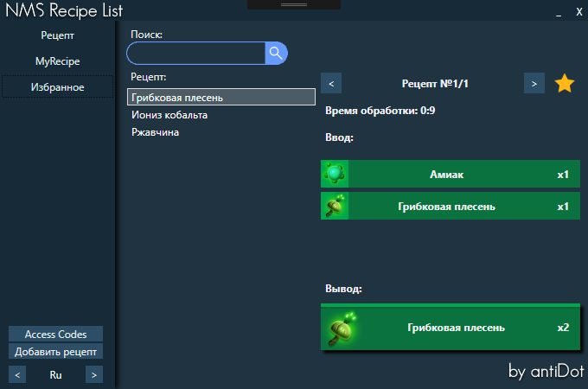Viewport: 588px width, 389px height.
Task: Click the Добавить рецепт button
Action: click(x=55, y=352)
